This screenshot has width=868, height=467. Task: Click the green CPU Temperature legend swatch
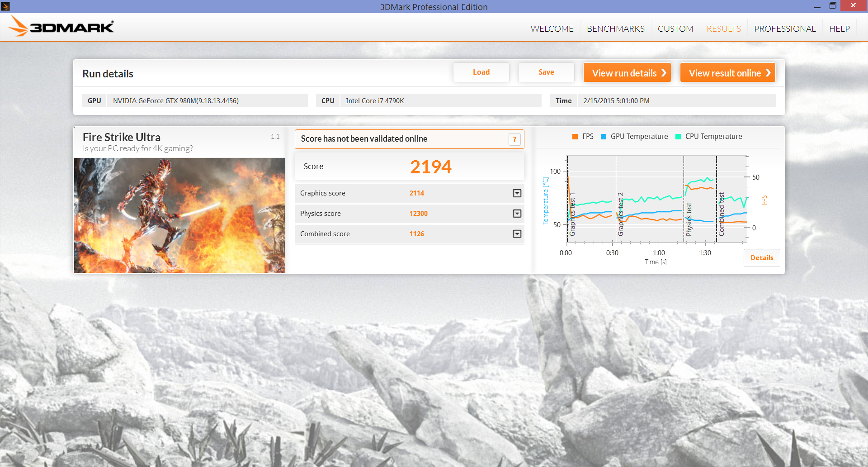[678, 137]
